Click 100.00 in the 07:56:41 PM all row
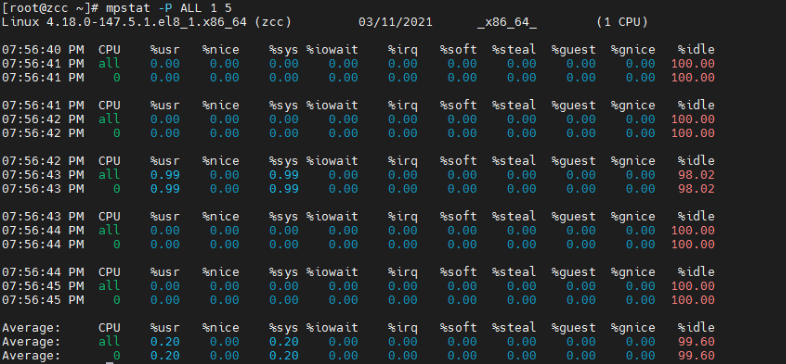The image size is (786, 364). pos(693,64)
